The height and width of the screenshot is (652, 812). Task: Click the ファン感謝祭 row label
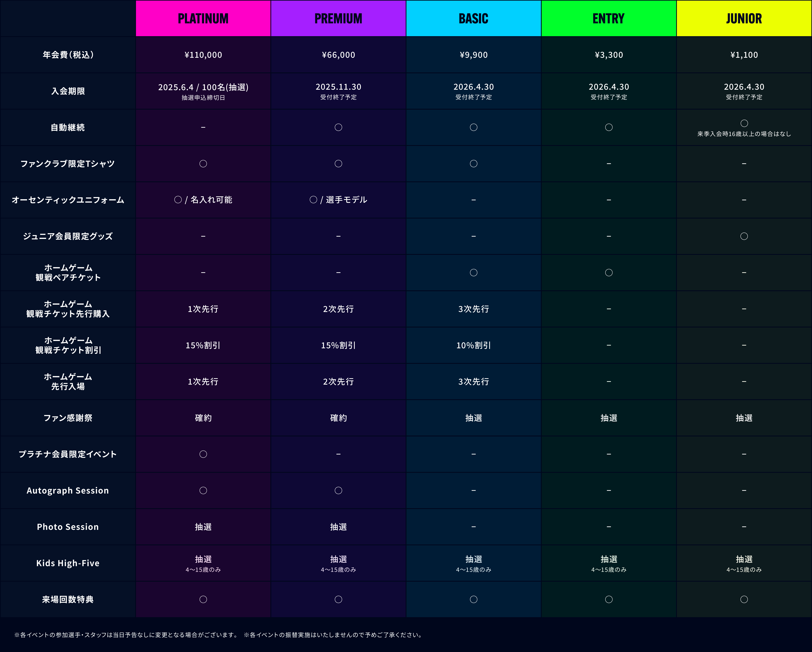[x=68, y=418]
